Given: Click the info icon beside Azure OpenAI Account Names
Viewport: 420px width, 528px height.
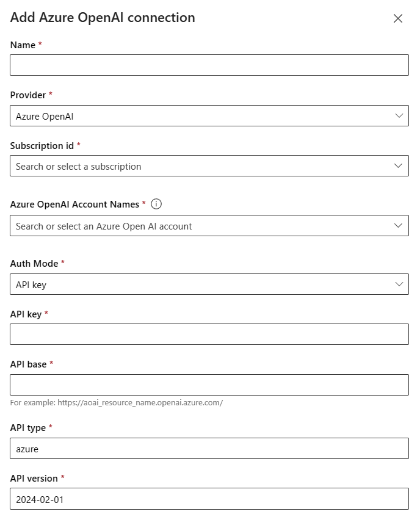Looking at the screenshot, I should 156,204.
